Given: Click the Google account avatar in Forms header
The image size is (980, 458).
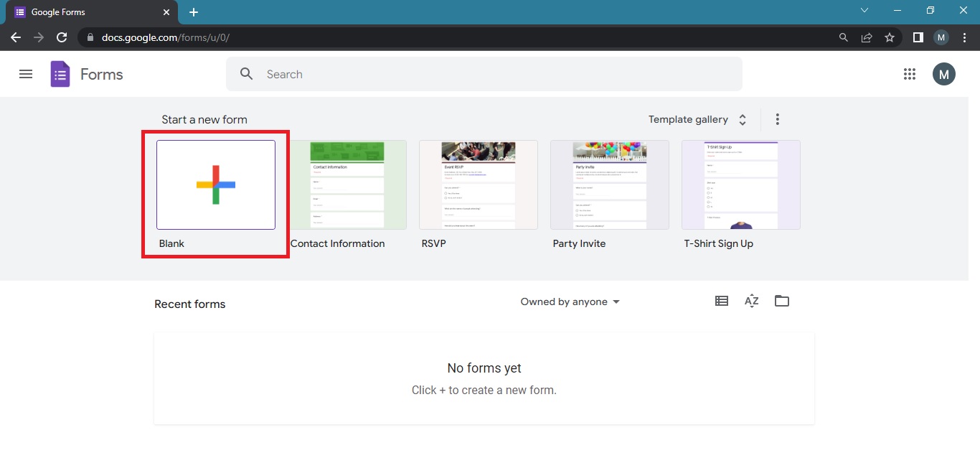Looking at the screenshot, I should coord(943,74).
